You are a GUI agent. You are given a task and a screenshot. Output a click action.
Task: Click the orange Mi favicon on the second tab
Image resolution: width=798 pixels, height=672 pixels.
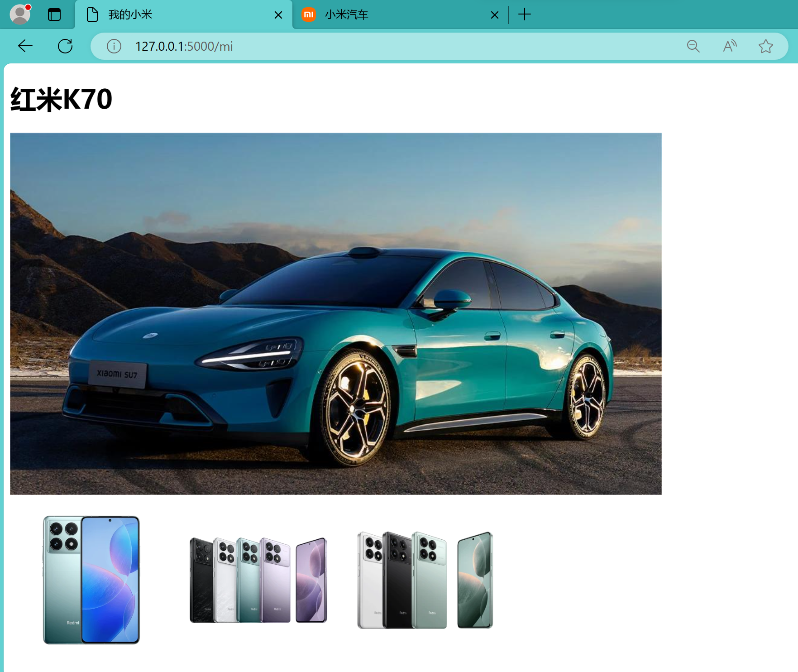pyautogui.click(x=309, y=14)
